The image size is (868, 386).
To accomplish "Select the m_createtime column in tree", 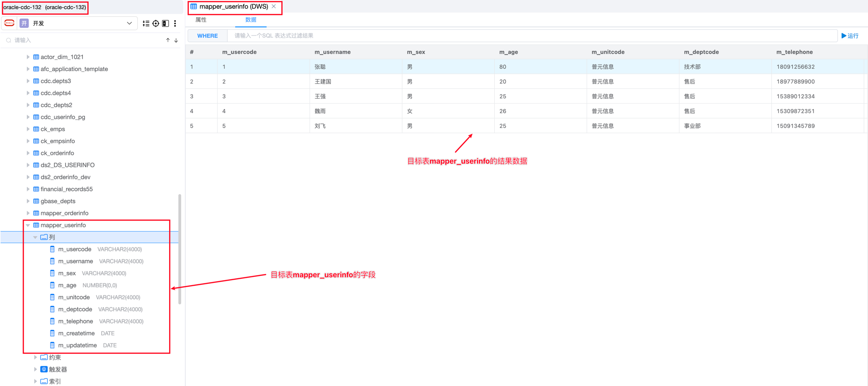I will click(x=76, y=333).
